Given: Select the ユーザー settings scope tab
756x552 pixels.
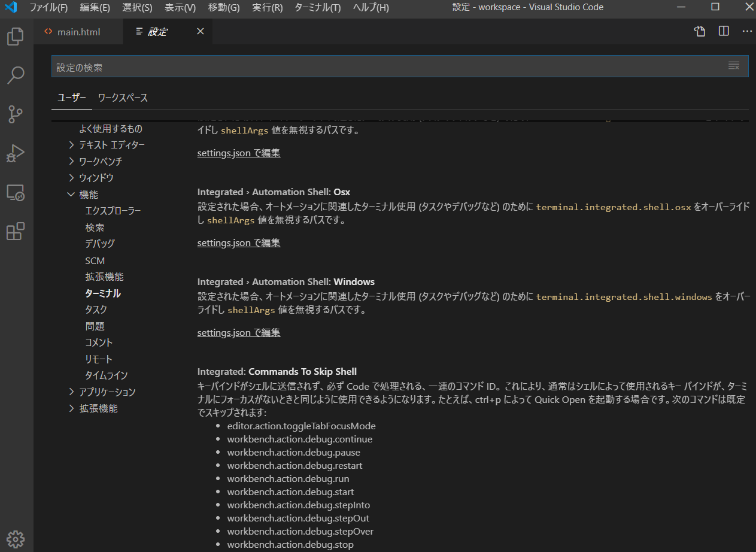Looking at the screenshot, I should (x=72, y=98).
